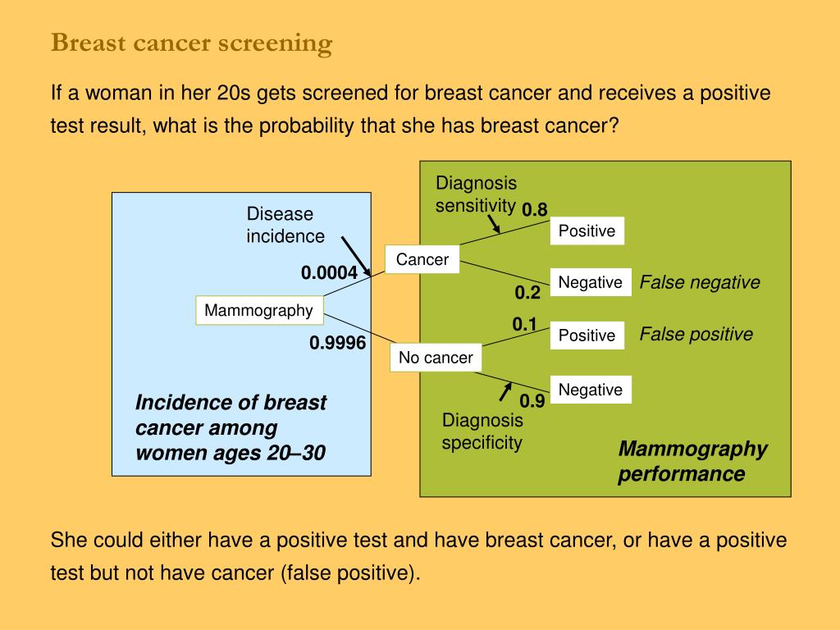840x630 pixels.
Task: Click the 0.0004 incidence value
Action: [x=329, y=272]
